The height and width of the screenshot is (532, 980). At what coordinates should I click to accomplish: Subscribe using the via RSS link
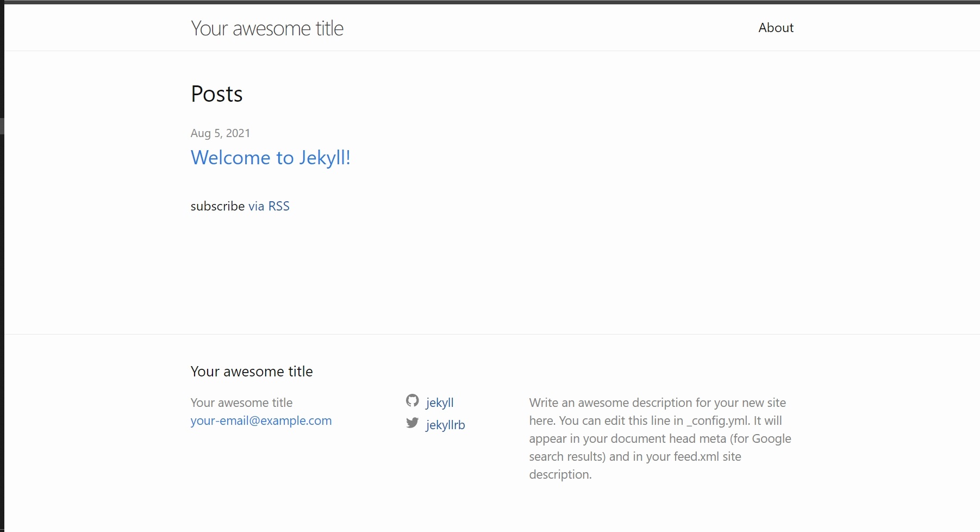tap(269, 206)
